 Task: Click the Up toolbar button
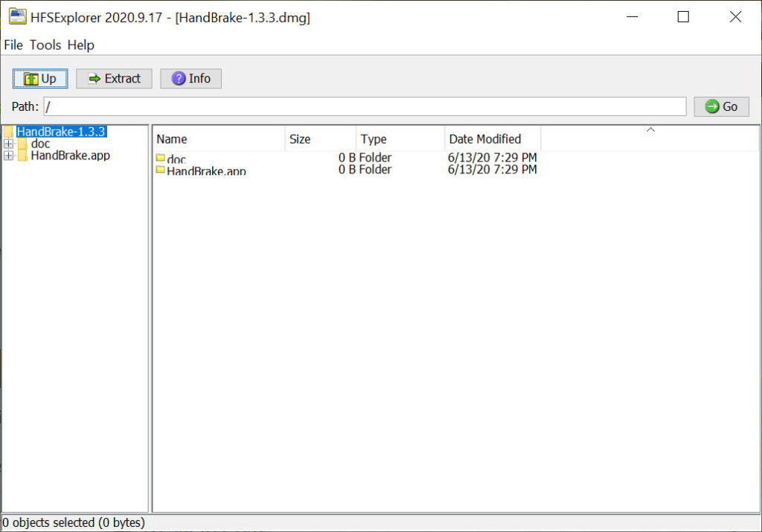[40, 79]
